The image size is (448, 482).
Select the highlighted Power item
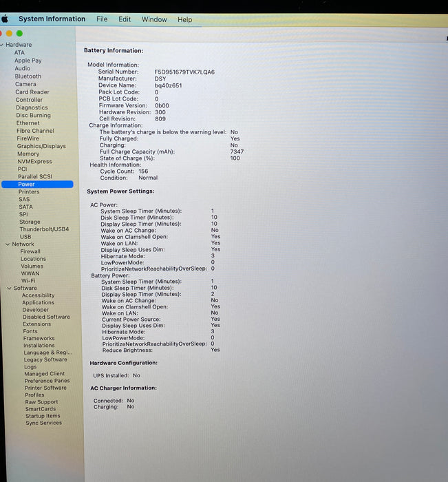pyautogui.click(x=37, y=184)
